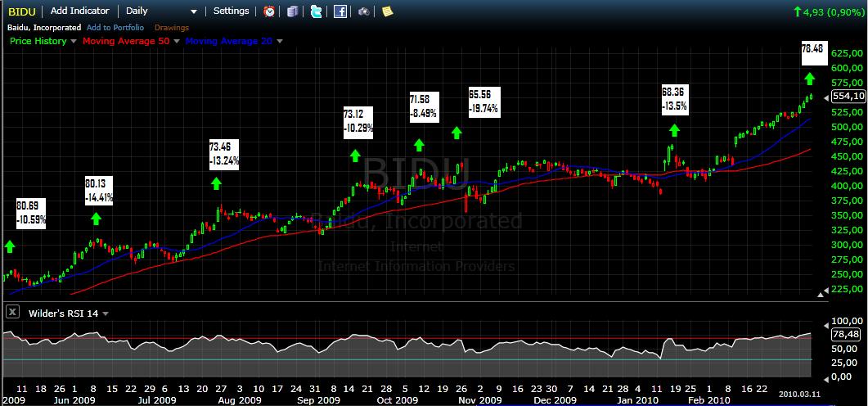Open the Add Indicator menu
868x406 pixels.
[79, 11]
